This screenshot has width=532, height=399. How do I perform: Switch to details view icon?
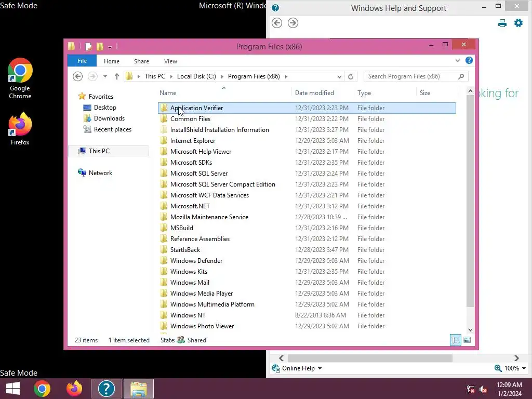pos(455,340)
